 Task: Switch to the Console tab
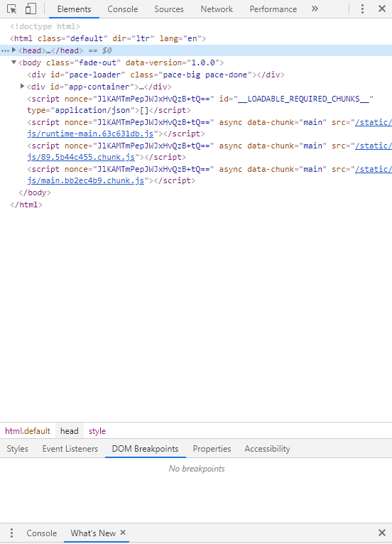pyautogui.click(x=122, y=9)
